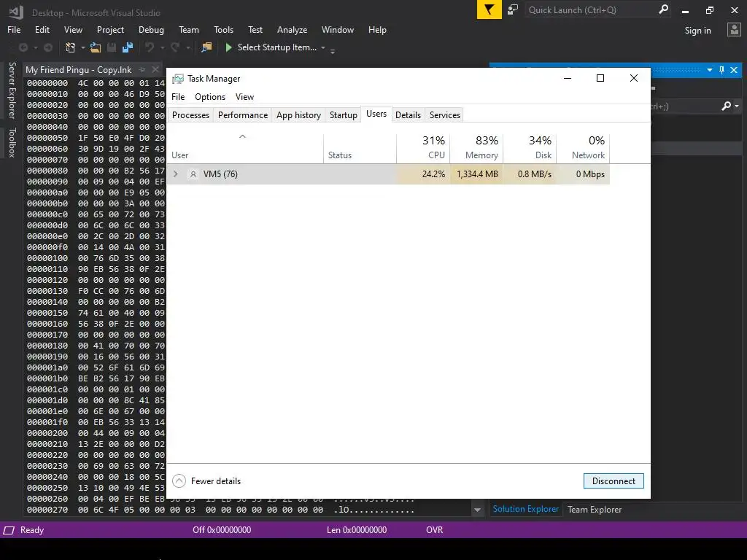This screenshot has width=747, height=560.
Task: Switch to the Services tab
Action: tap(445, 114)
